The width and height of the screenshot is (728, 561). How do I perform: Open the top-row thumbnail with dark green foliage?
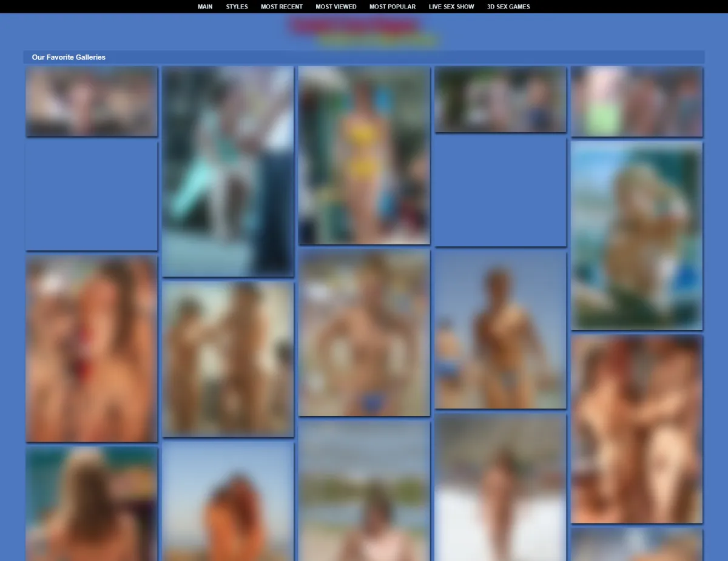tap(500, 99)
